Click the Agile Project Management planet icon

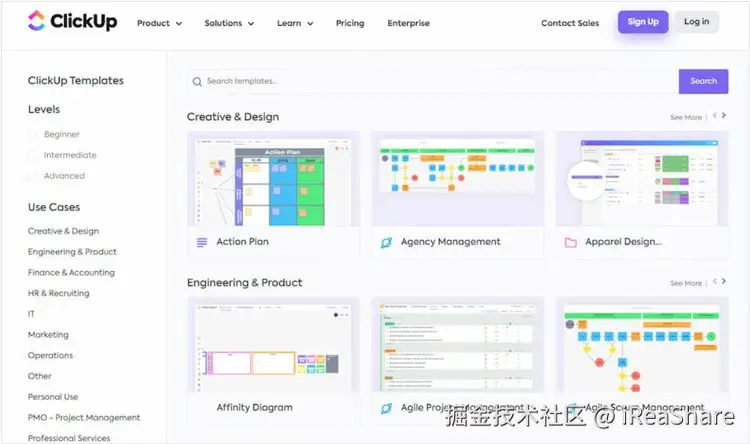click(x=386, y=408)
